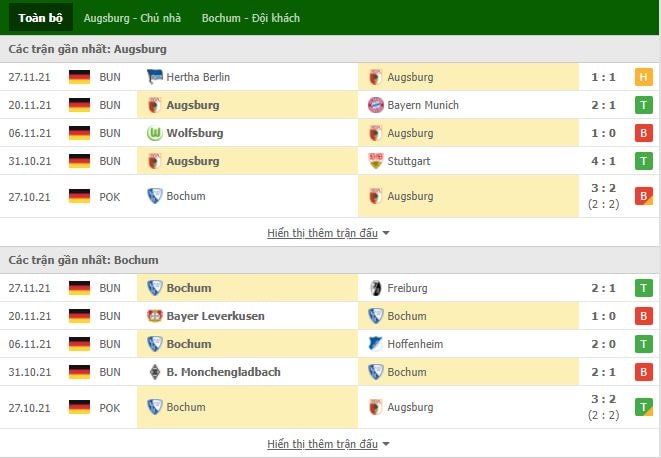This screenshot has height=458, width=661.
Task: Click Bayern Munich club logo
Action: pos(376,105)
